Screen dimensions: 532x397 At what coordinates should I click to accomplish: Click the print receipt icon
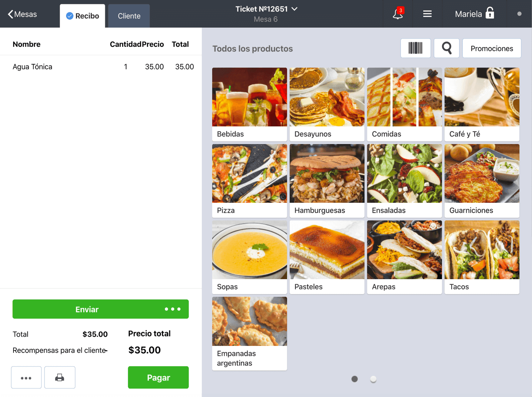60,377
